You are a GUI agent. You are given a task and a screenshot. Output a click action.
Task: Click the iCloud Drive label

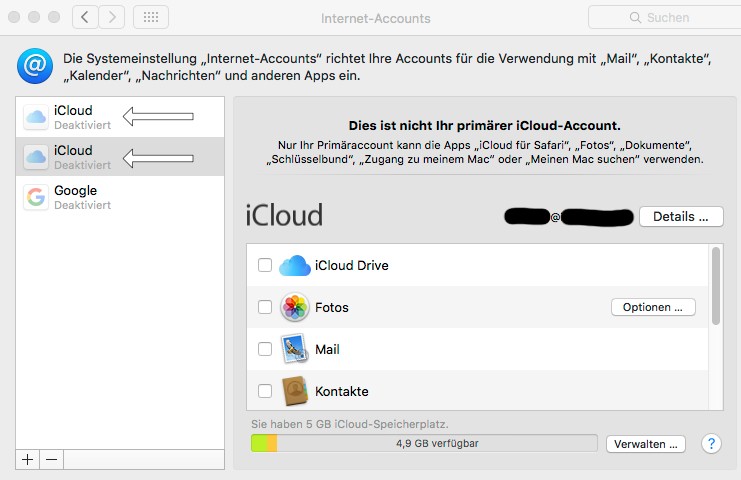click(x=352, y=266)
